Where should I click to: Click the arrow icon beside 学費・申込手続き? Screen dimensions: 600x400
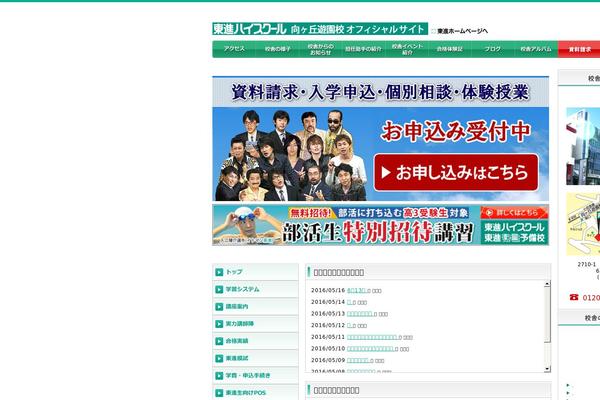219,376
